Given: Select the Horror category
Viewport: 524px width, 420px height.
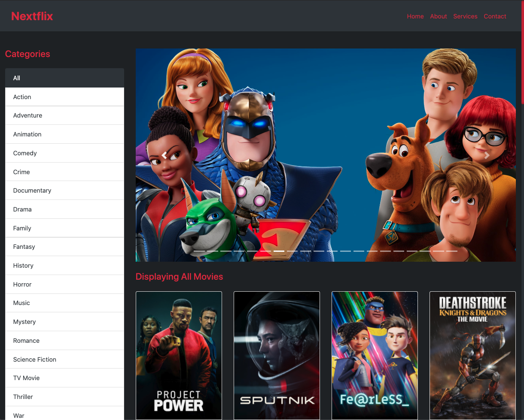Looking at the screenshot, I should (64, 284).
